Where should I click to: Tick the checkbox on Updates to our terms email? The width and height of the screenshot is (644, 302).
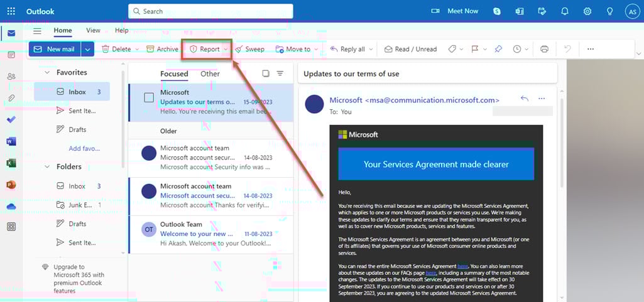click(149, 97)
